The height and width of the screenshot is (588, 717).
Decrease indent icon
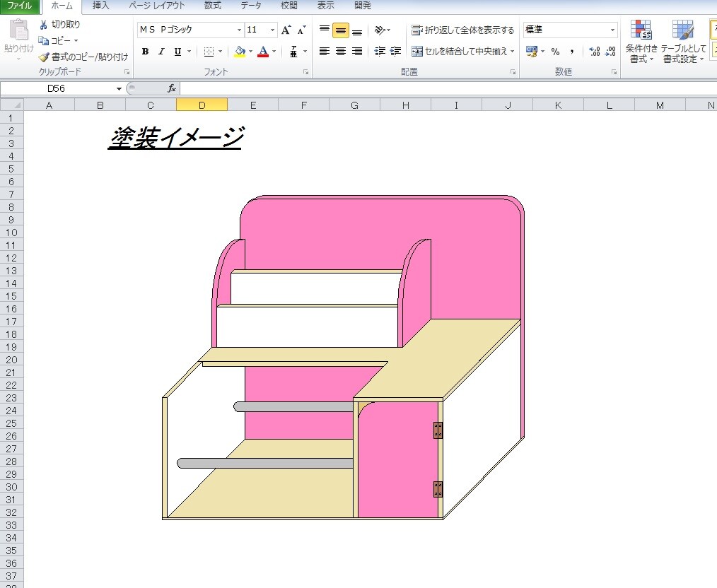tap(380, 51)
